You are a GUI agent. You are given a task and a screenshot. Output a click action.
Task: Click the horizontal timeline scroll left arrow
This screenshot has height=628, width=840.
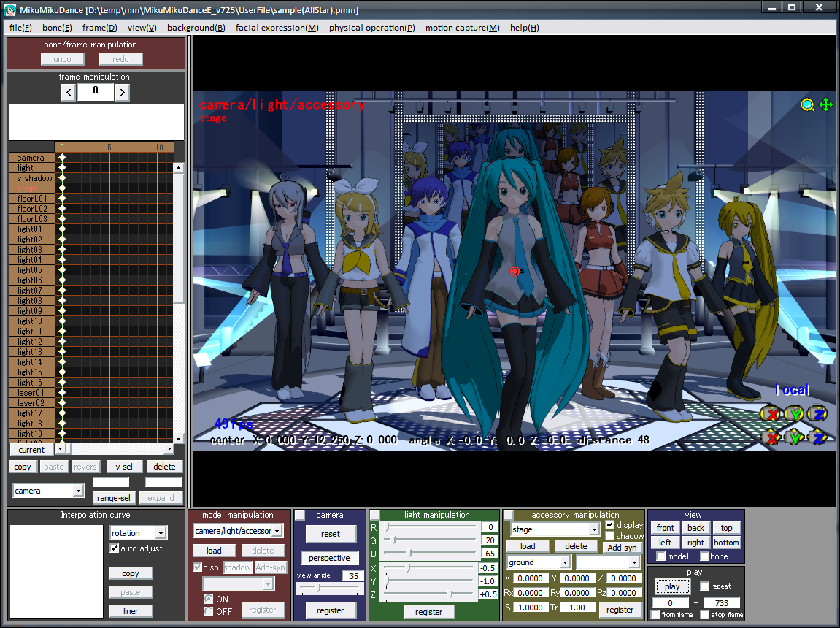61,449
